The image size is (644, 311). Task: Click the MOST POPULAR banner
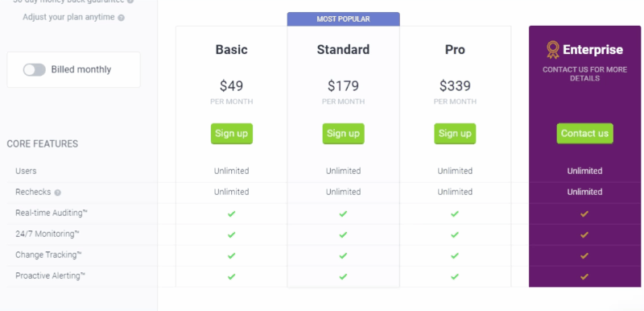point(344,19)
